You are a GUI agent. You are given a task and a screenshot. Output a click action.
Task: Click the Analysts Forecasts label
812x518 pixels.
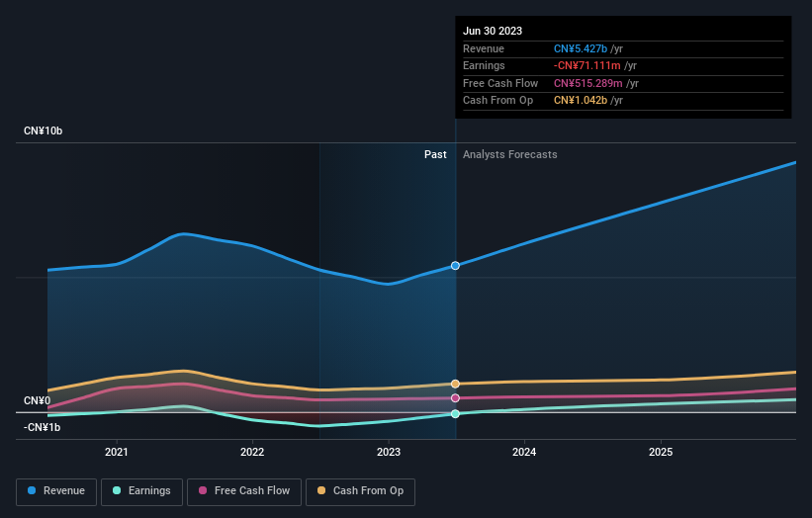pyautogui.click(x=510, y=155)
